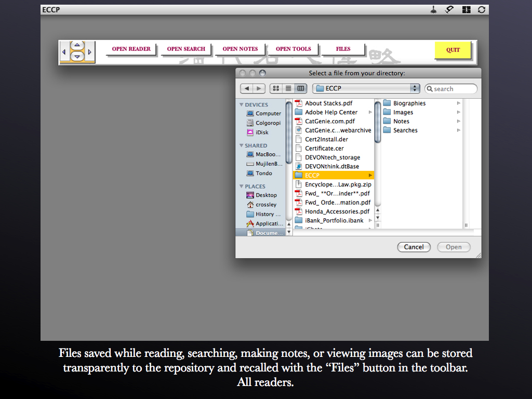Select Encyclope...Law.pkg.zip file
Image resolution: width=532 pixels, height=399 pixels.
(x=334, y=184)
